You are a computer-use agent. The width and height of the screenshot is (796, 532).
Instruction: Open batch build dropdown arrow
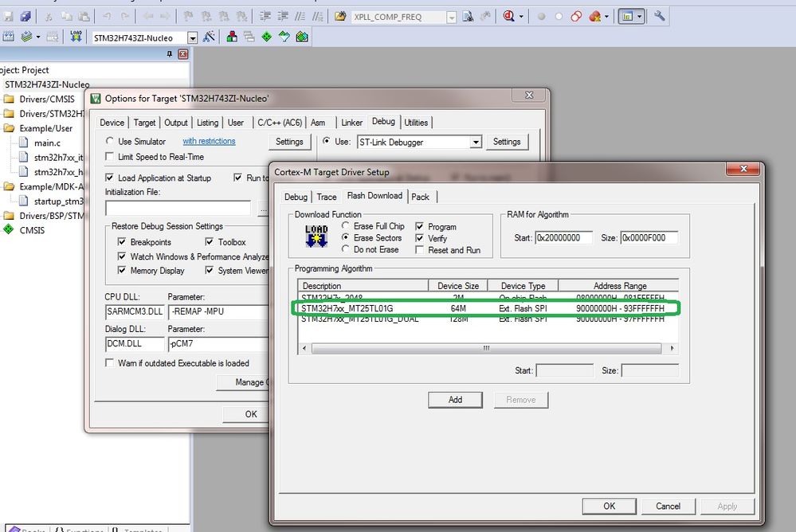click(38, 37)
